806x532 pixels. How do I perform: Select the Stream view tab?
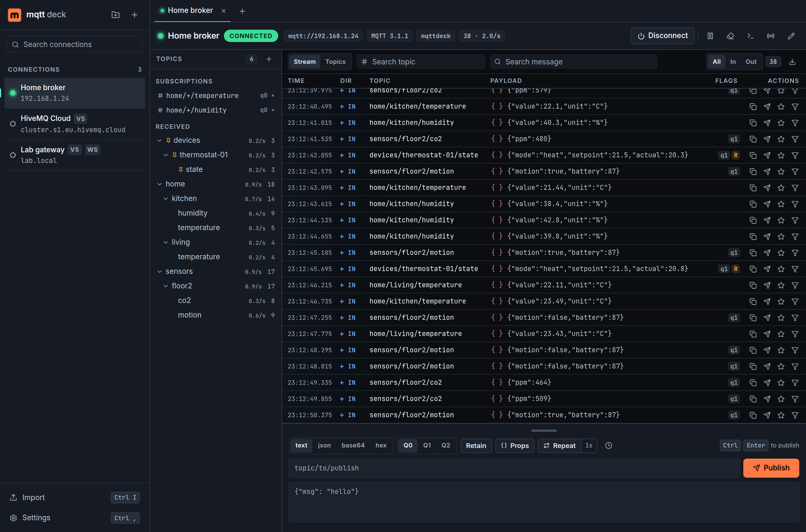tap(304, 62)
